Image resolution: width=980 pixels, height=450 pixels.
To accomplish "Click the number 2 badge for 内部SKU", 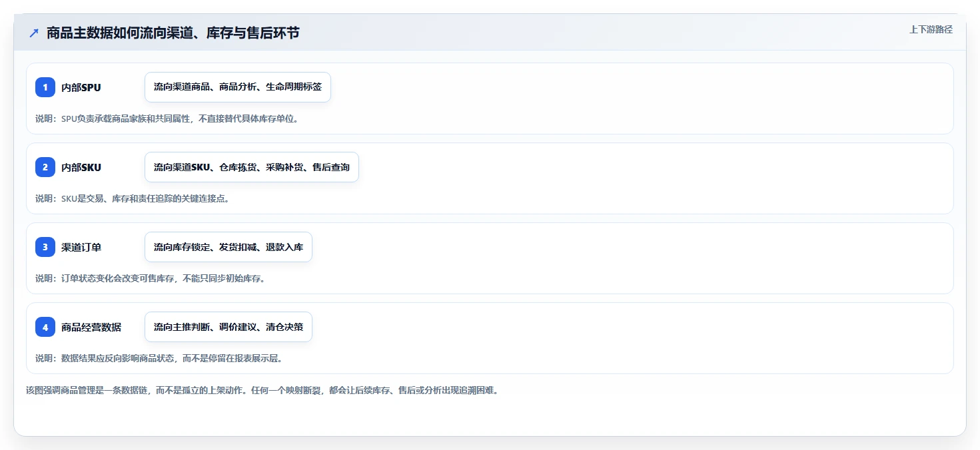I will pyautogui.click(x=45, y=167).
